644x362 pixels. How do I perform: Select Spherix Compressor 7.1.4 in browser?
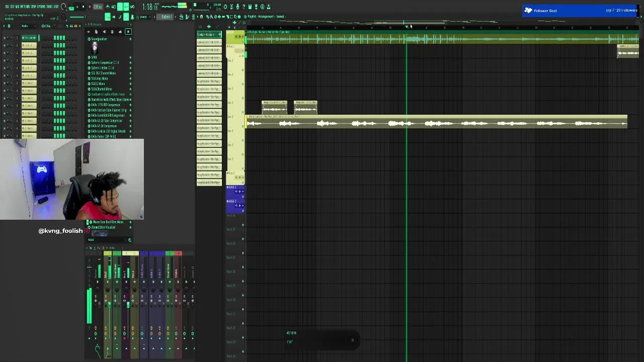(x=105, y=62)
